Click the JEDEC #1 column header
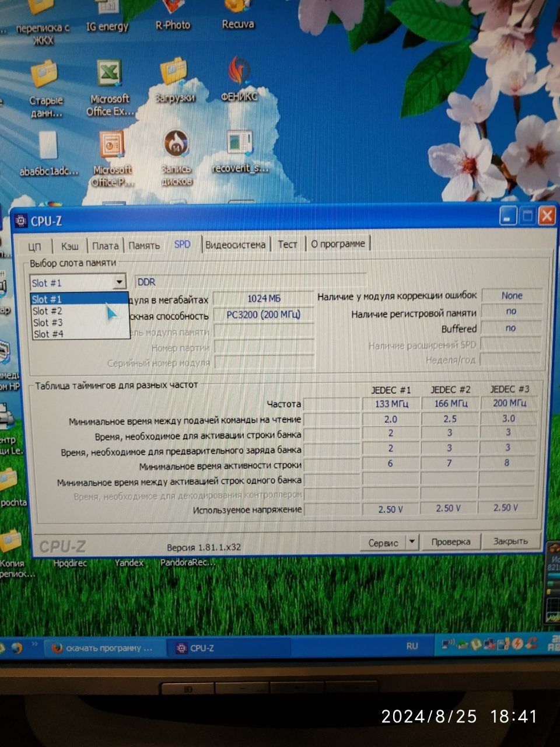This screenshot has height=747, width=560. tap(391, 390)
